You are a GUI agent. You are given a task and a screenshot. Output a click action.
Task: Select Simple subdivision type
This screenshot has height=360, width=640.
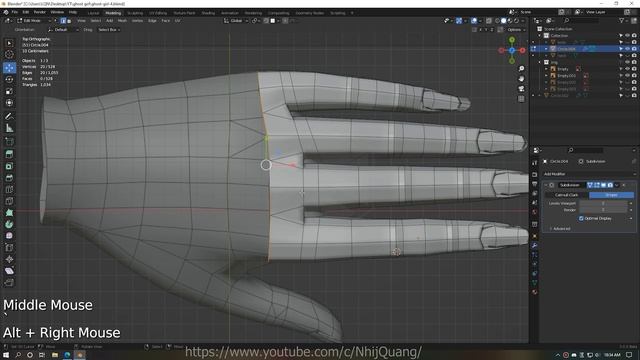(611, 195)
